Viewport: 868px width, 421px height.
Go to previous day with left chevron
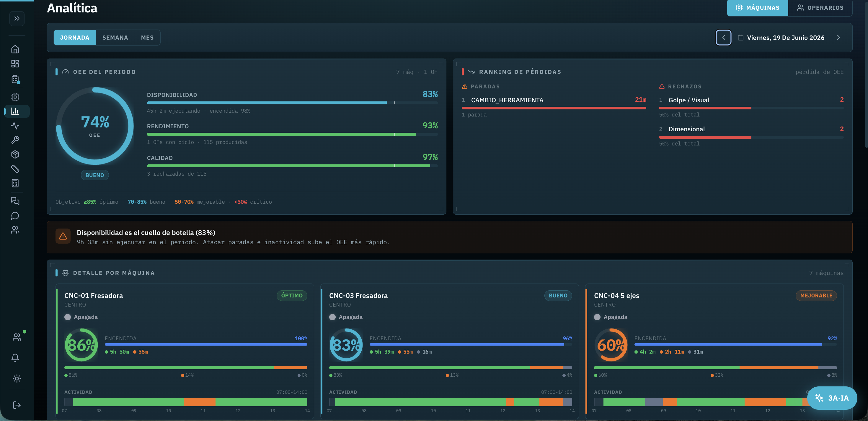click(723, 38)
